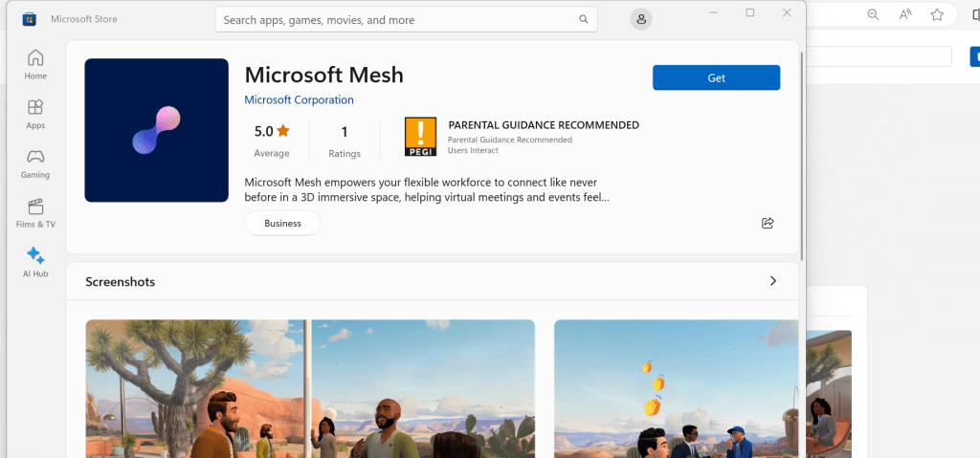Click the search magnifier icon
This screenshot has width=980, height=458.
584,19
